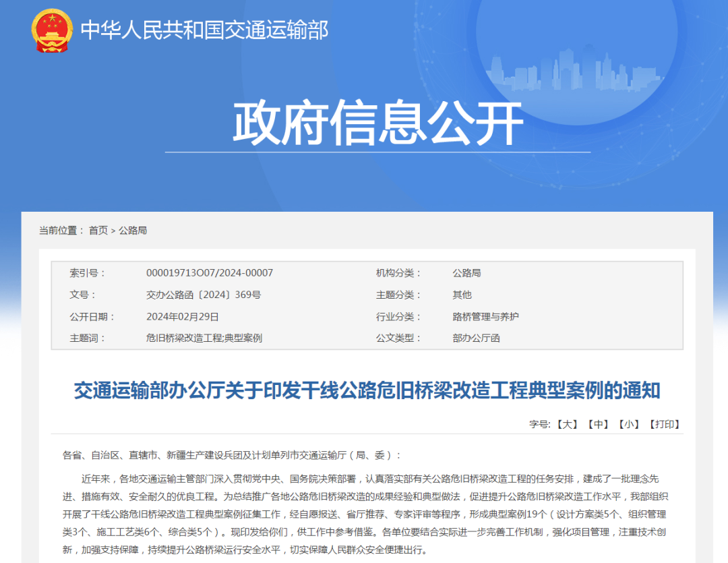
Task: Click the 索引号 field label
Action: point(87,272)
